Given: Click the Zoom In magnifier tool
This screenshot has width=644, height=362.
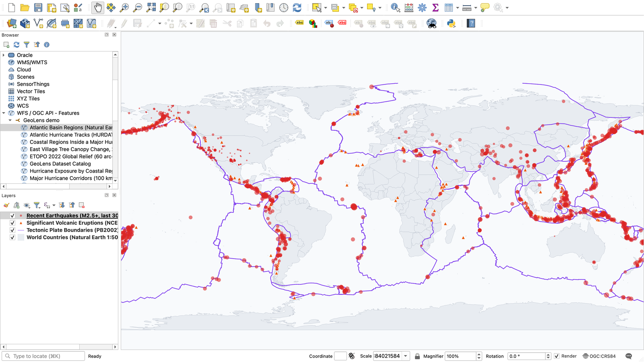Looking at the screenshot, I should coord(124,7).
